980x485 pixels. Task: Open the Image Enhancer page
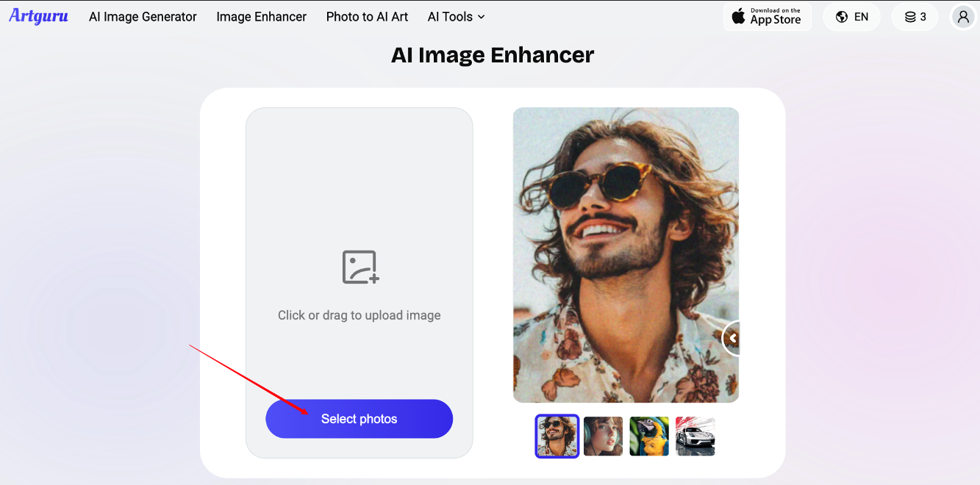point(262,16)
